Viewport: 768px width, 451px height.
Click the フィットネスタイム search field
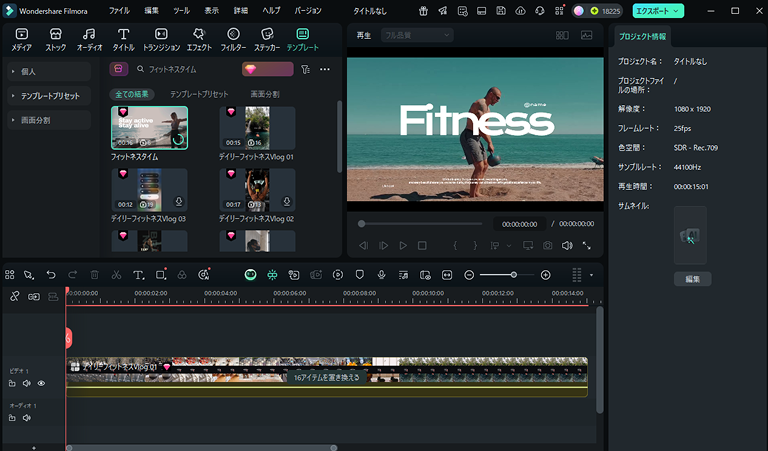point(186,70)
